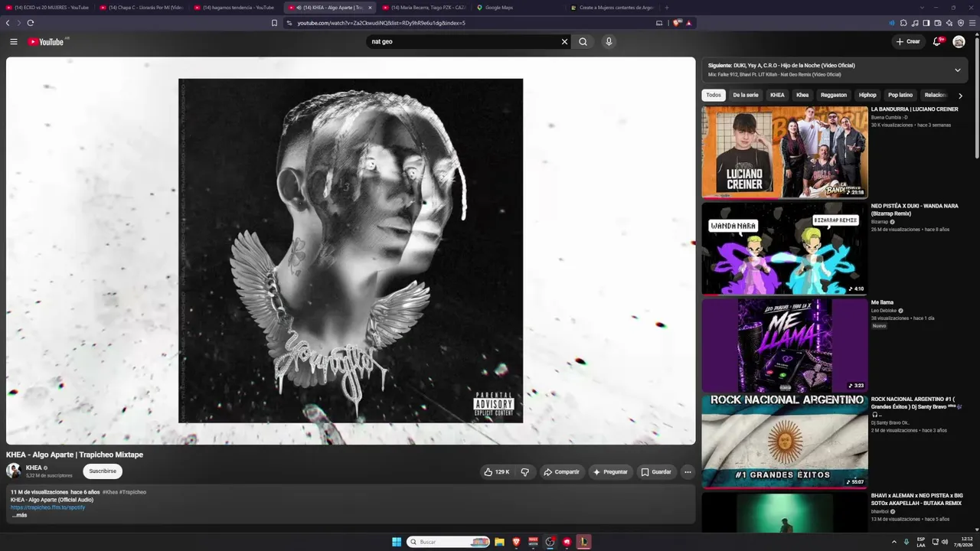The width and height of the screenshot is (980, 551).
Task: Show more filter chips with right arrow
Action: point(960,96)
